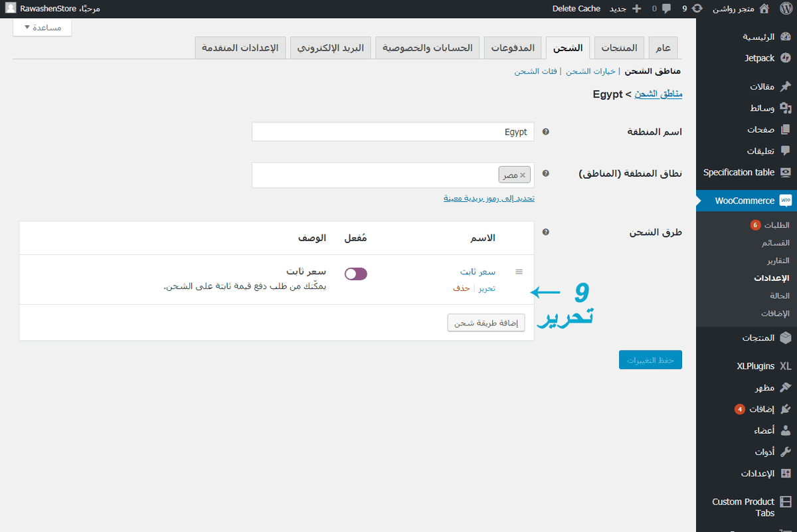Image resolution: width=797 pixels, height=532 pixels.
Task: Click the Specification table icon in the sidebar
Action: pyautogui.click(x=786, y=172)
